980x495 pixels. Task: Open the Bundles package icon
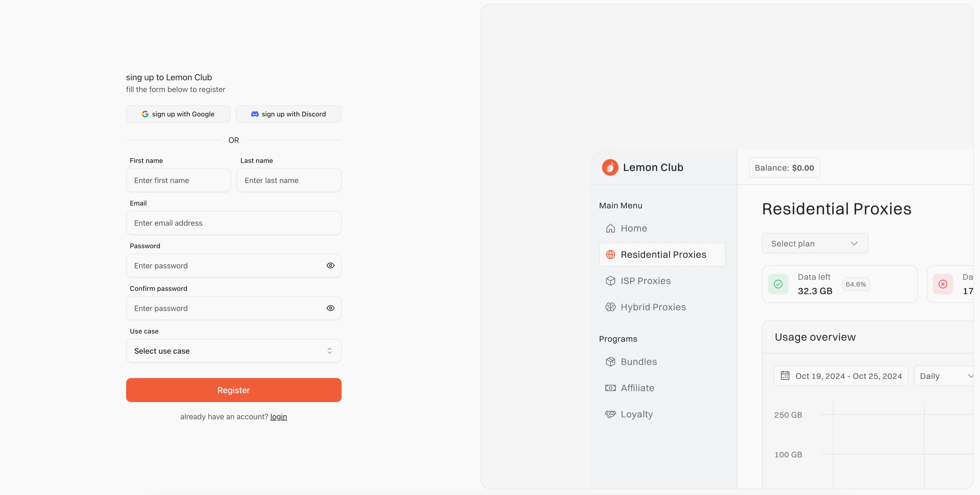click(x=610, y=362)
